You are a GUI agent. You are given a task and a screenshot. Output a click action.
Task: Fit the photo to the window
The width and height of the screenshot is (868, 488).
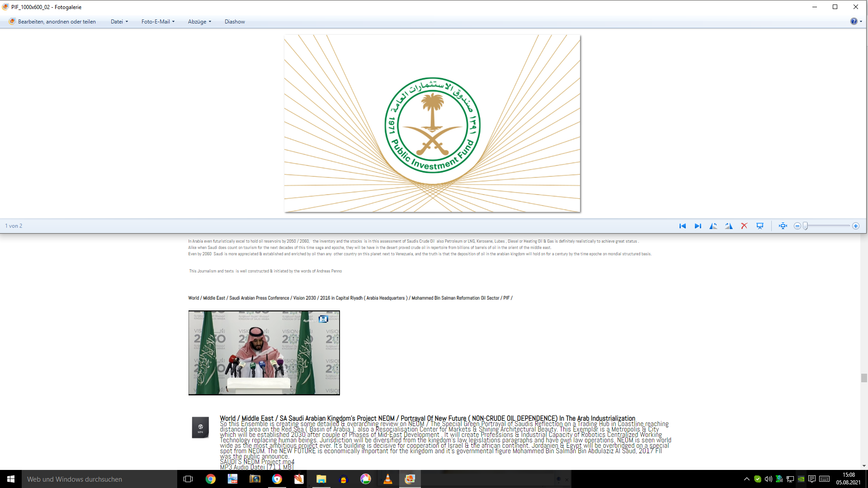click(x=783, y=226)
